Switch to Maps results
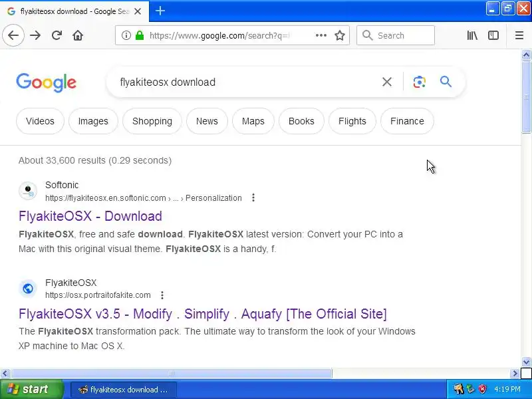Screen dimensions: 532x399 [x=253, y=121]
